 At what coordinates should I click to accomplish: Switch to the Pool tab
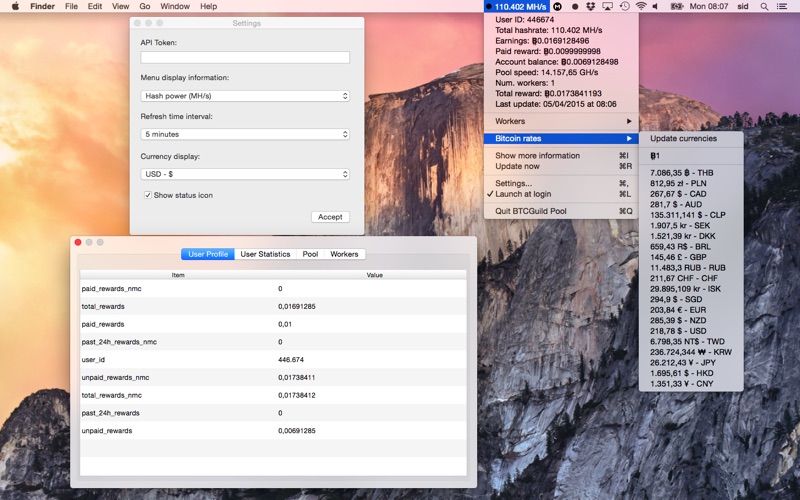(x=310, y=254)
